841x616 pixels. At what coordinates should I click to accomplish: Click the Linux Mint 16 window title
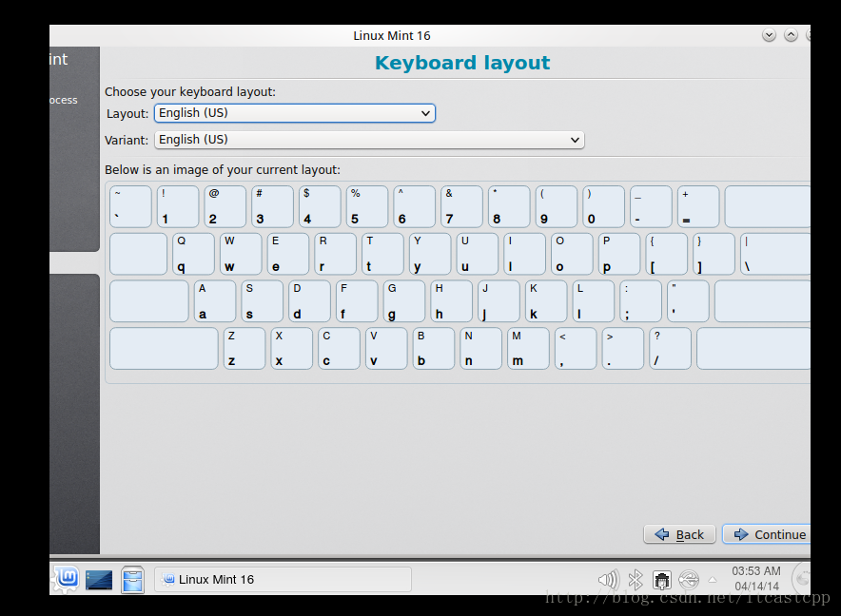click(x=392, y=36)
